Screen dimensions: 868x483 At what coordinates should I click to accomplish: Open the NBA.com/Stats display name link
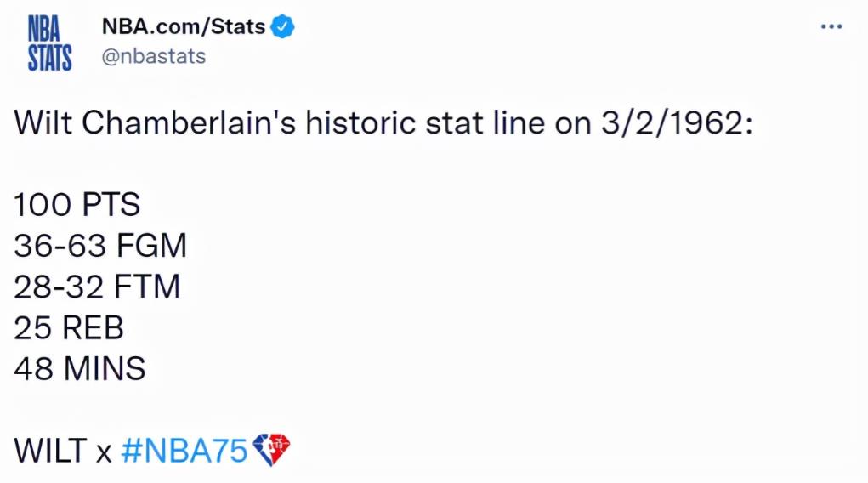[x=184, y=27]
